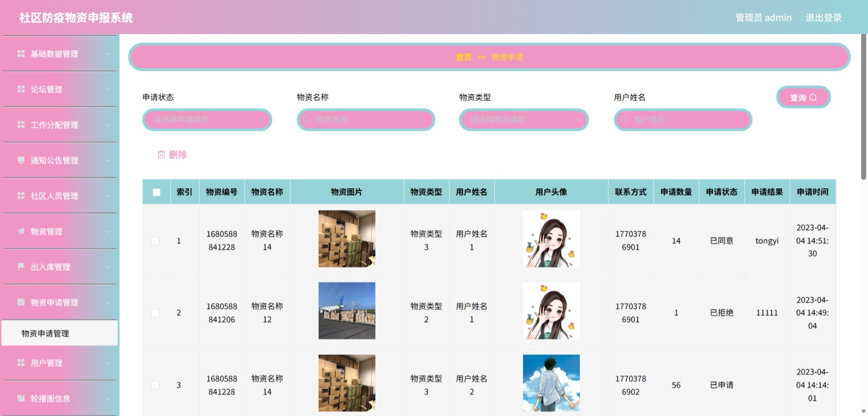
Task: Click the 社区防疫物资申报系统 title
Action: tap(76, 18)
